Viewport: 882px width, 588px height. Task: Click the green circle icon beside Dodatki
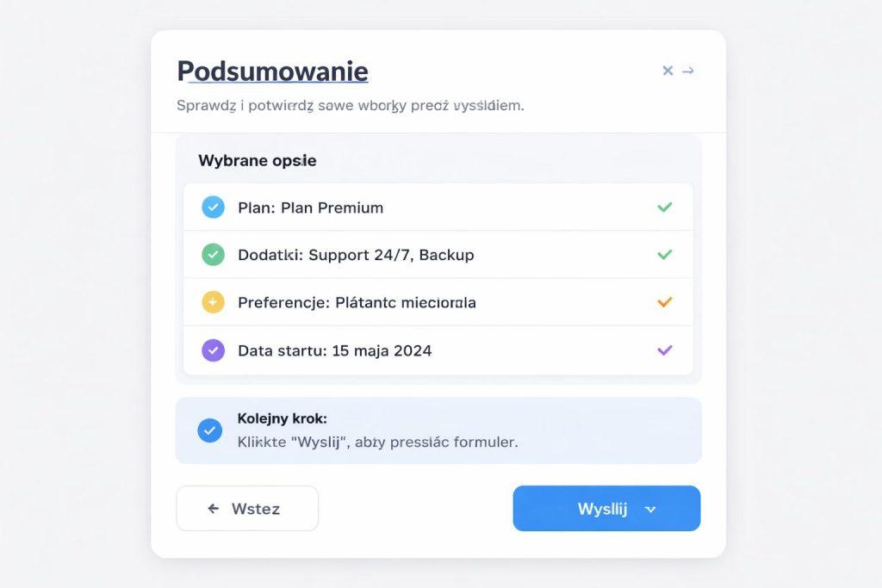click(x=213, y=255)
